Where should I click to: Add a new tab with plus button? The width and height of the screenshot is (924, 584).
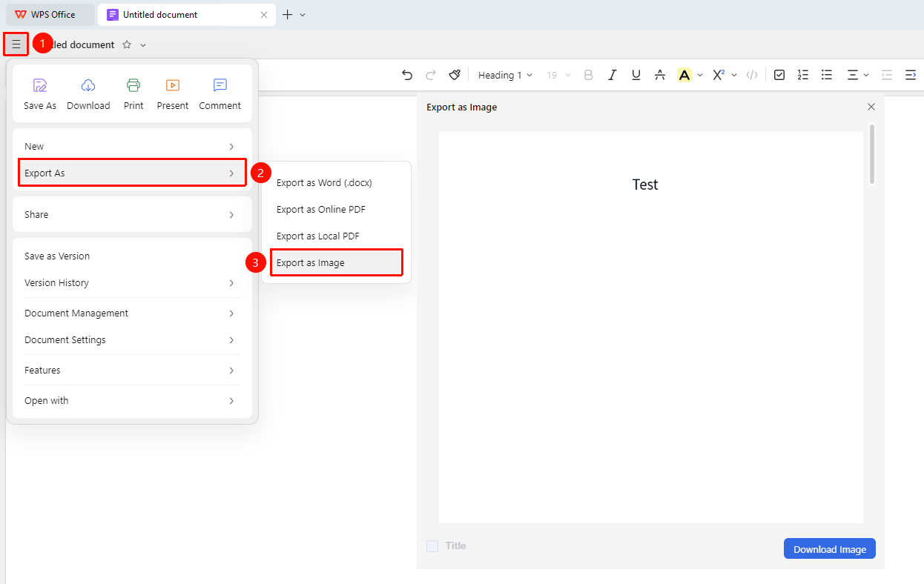point(288,15)
